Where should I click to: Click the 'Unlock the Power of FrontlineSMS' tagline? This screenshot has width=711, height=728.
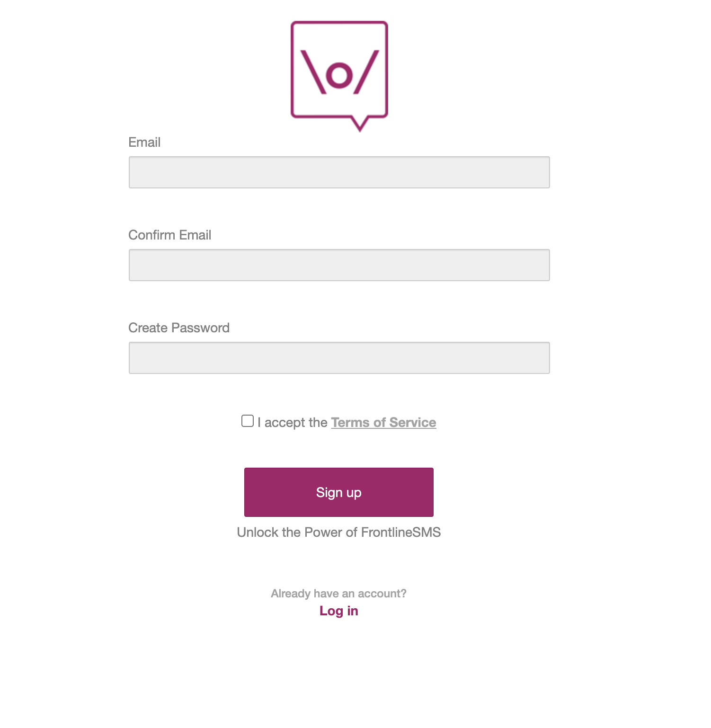pos(339,532)
